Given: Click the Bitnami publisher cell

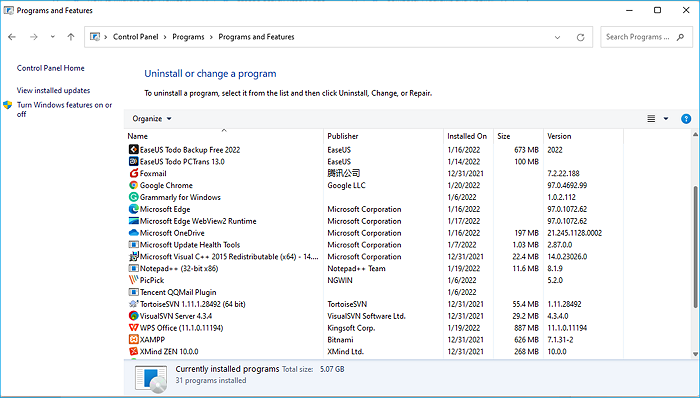Looking at the screenshot, I should click(340, 340).
